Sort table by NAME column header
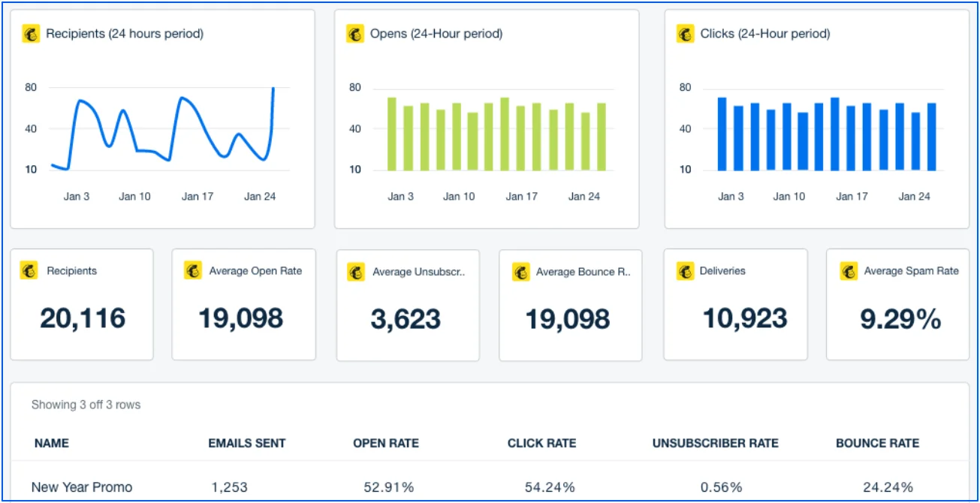 coord(52,443)
